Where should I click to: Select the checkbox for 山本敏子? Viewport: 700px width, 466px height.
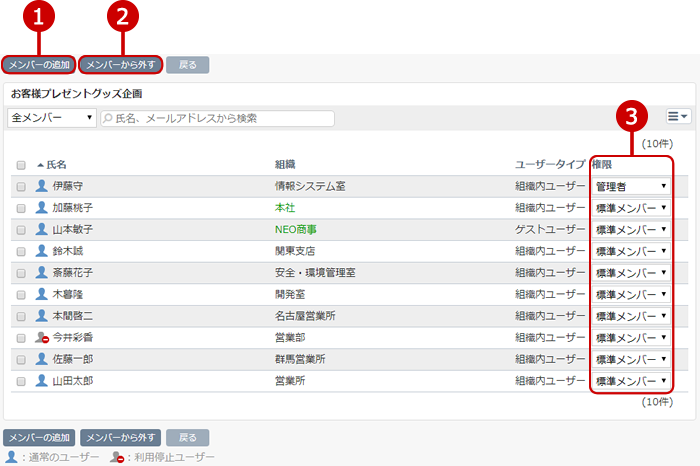(21, 230)
